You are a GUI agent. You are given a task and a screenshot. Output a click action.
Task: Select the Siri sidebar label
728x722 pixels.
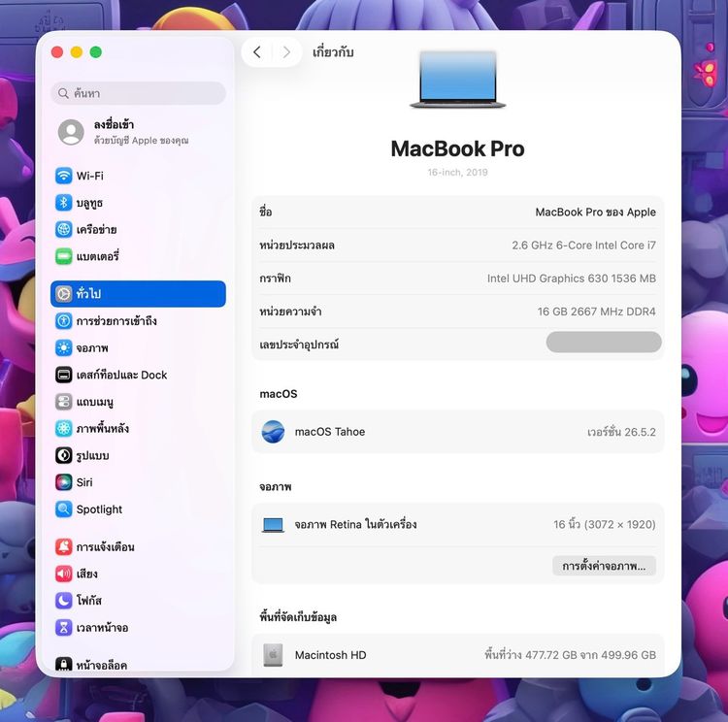click(84, 483)
